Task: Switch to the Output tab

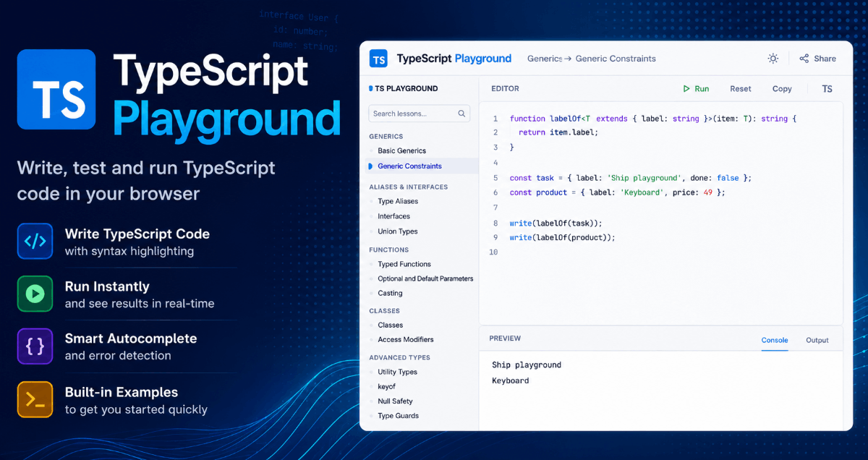Action: (x=817, y=340)
